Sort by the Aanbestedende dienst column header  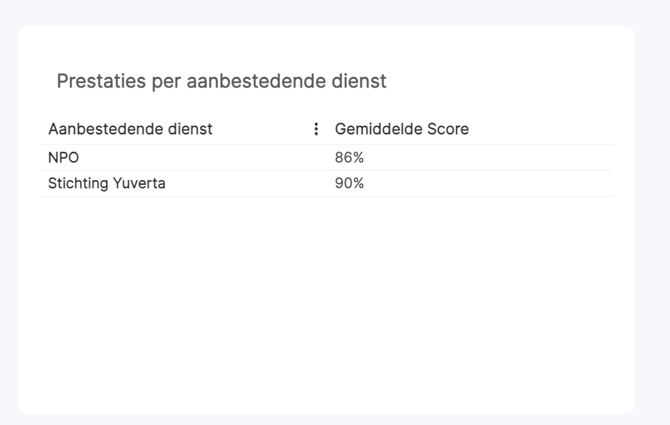[130, 129]
